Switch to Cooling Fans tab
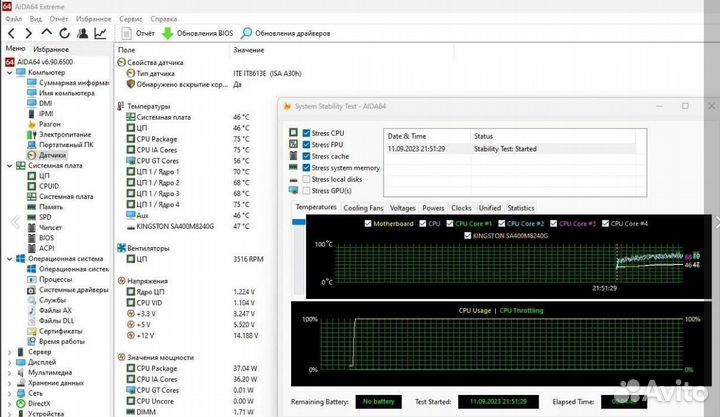 tap(363, 208)
